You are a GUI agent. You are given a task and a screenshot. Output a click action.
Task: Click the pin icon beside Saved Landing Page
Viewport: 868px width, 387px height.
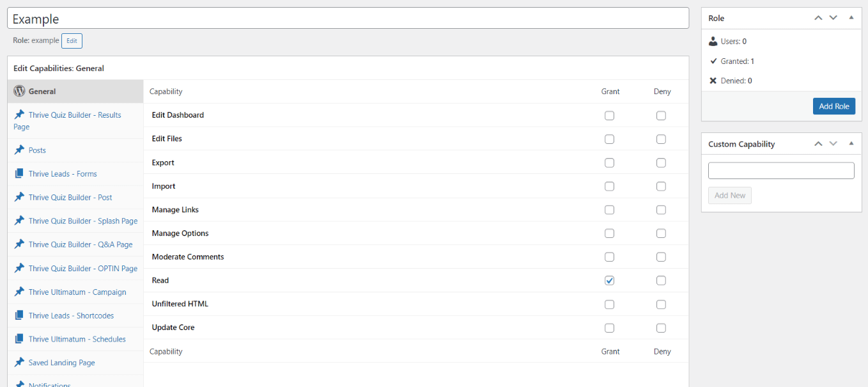[x=19, y=363]
